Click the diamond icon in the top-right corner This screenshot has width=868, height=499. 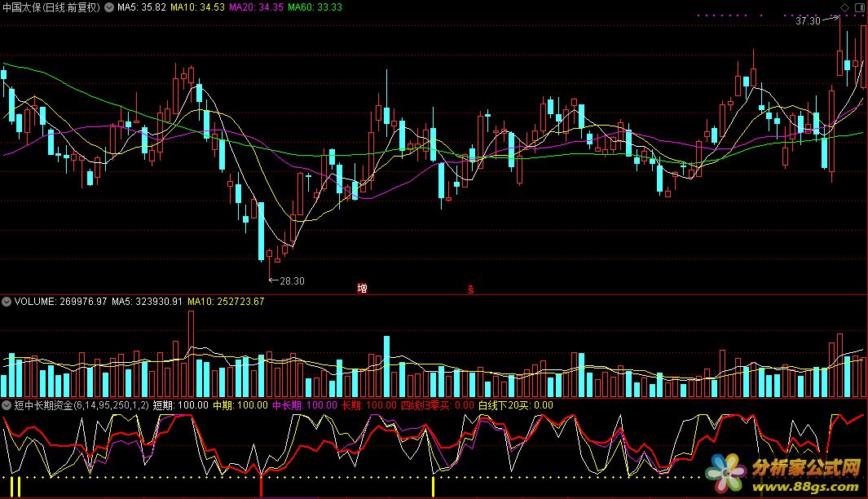pos(844,7)
